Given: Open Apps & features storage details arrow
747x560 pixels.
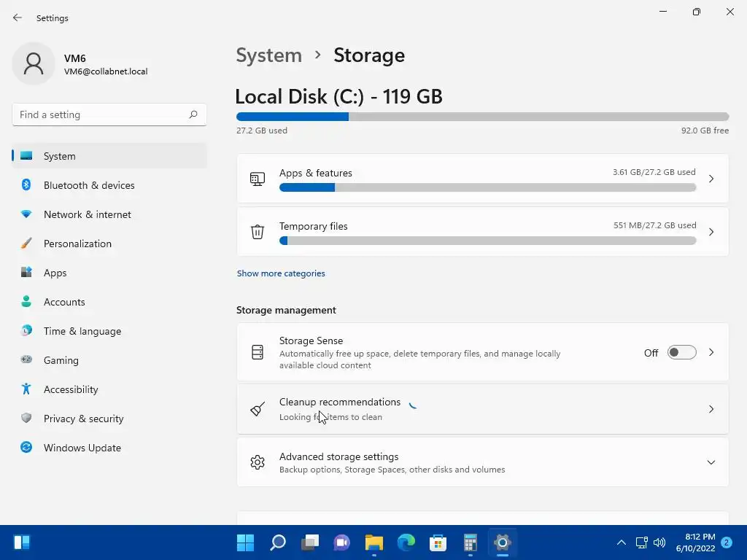Looking at the screenshot, I should coord(711,179).
